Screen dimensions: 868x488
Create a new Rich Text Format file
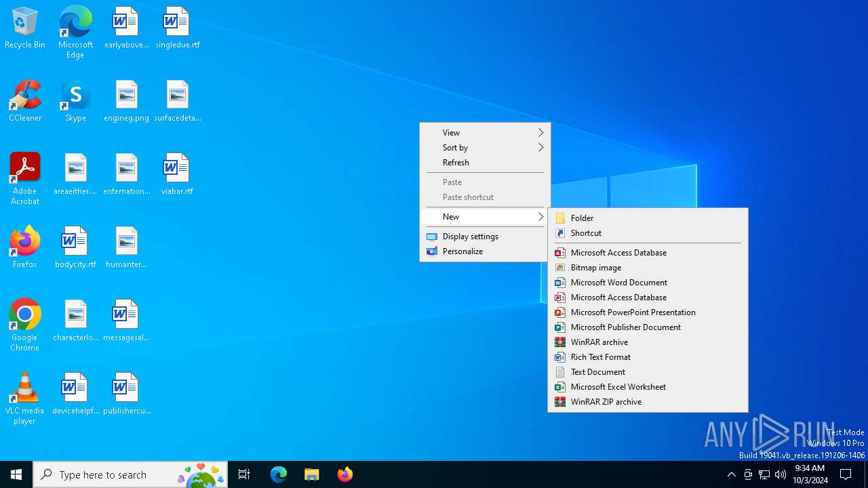tap(648, 357)
